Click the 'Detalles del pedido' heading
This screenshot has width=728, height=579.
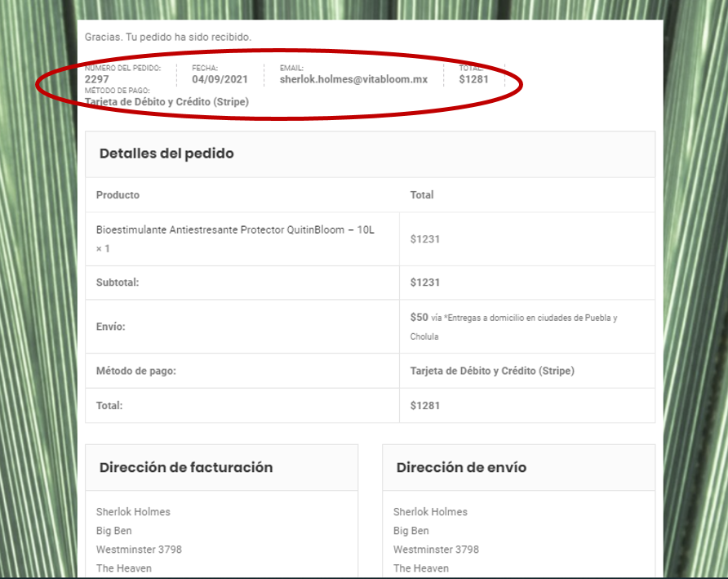tap(166, 154)
